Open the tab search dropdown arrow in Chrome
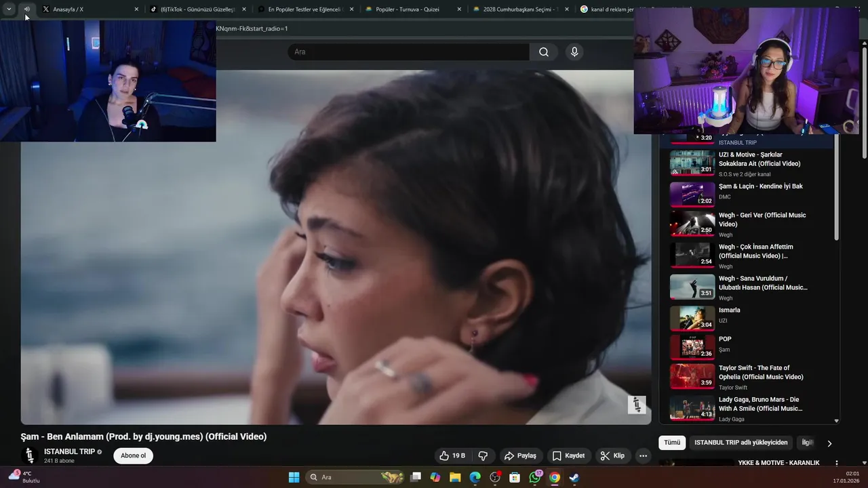The height and width of the screenshot is (488, 868). coord(9,9)
